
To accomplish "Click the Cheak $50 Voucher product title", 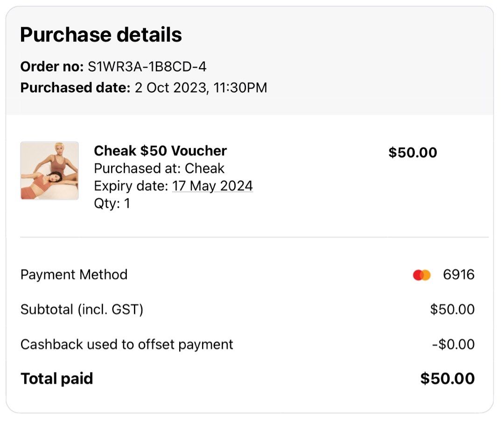I will 160,151.
